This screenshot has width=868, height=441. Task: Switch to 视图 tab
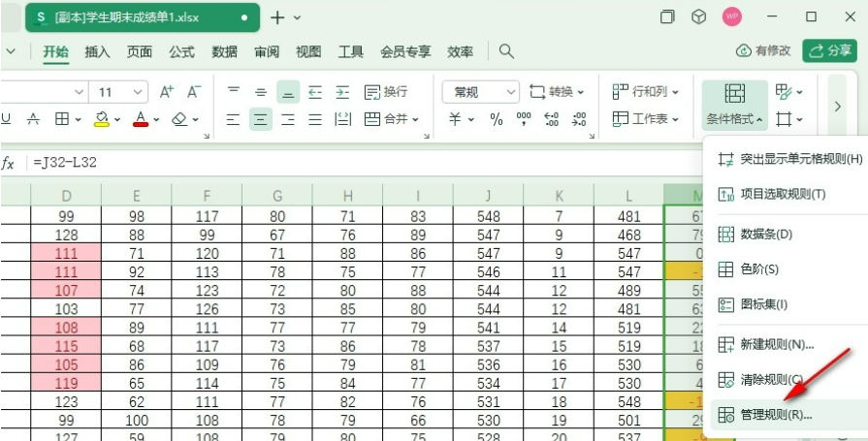click(x=308, y=52)
